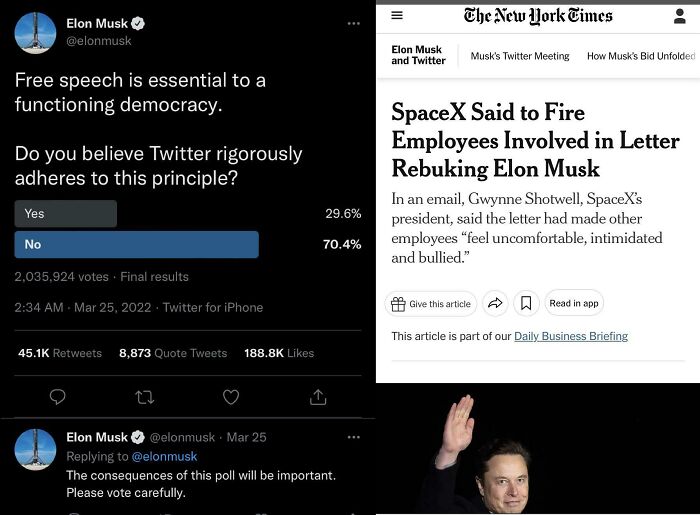700x515 pixels.
Task: Share the tweet using the share icon
Action: (x=318, y=397)
